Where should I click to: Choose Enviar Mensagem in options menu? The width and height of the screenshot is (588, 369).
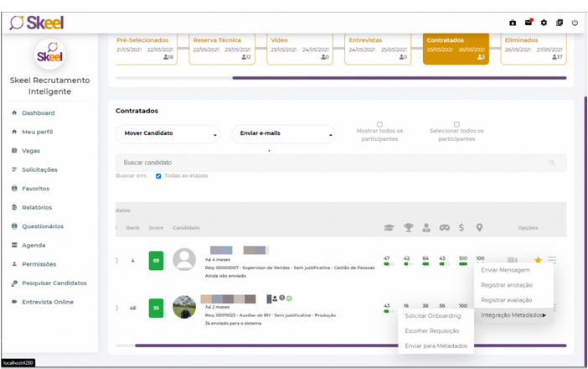coord(505,270)
